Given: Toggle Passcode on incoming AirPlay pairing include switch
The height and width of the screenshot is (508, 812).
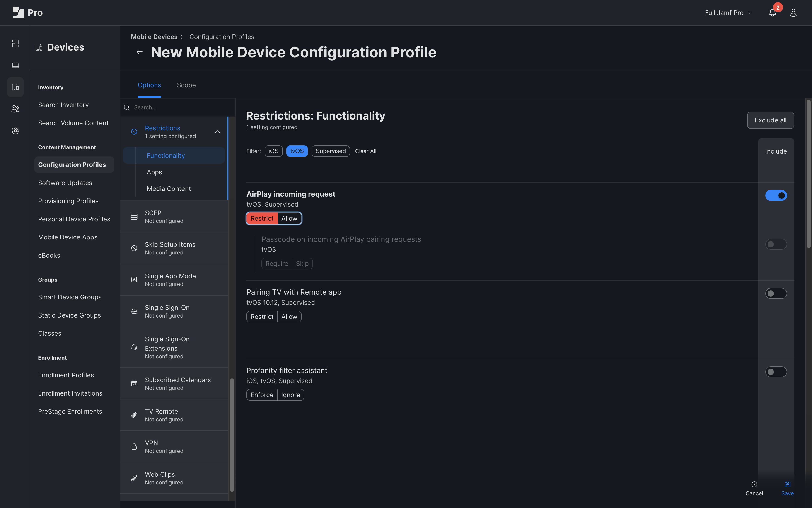Looking at the screenshot, I should (776, 244).
